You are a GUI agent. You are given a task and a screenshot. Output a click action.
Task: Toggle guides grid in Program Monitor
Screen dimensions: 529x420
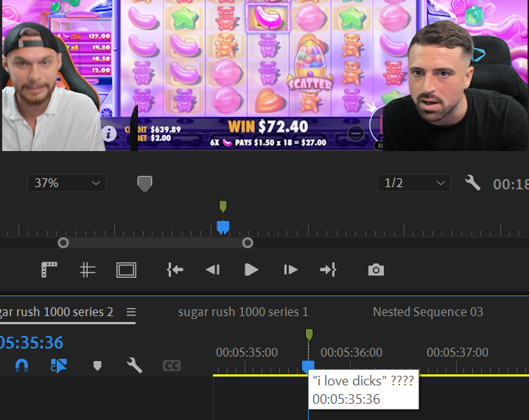point(88,270)
